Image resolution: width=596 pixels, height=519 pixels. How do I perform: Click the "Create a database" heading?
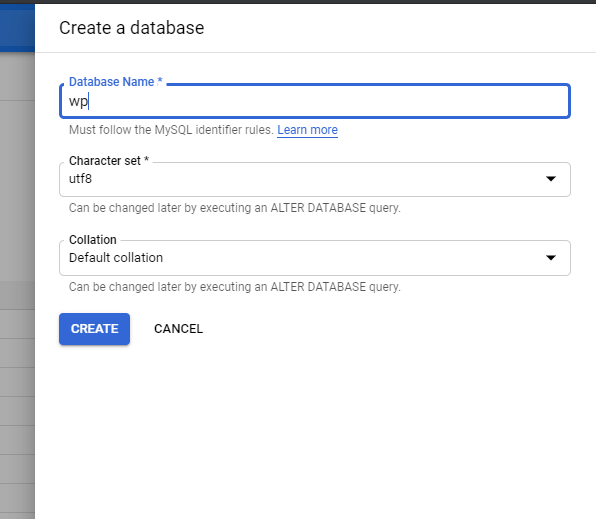(132, 28)
